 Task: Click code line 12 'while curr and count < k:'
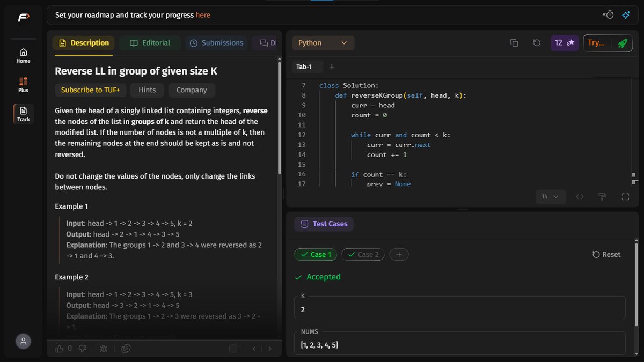pos(400,135)
